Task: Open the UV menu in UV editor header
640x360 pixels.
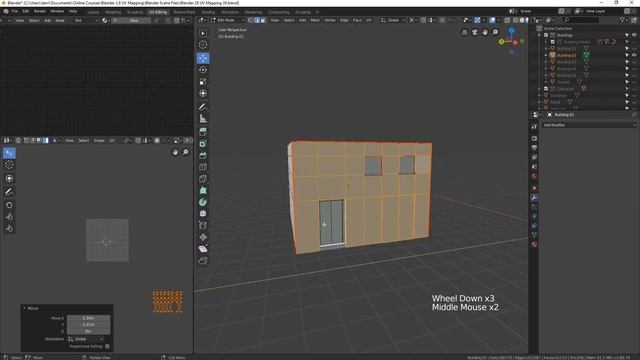Action: click(x=111, y=140)
